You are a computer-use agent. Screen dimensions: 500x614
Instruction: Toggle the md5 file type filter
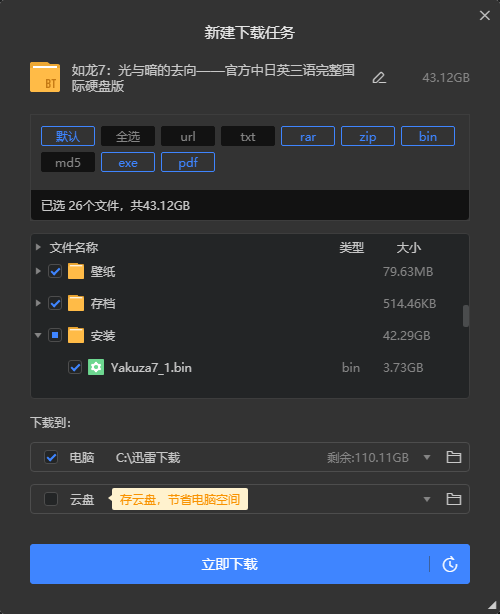coord(68,162)
